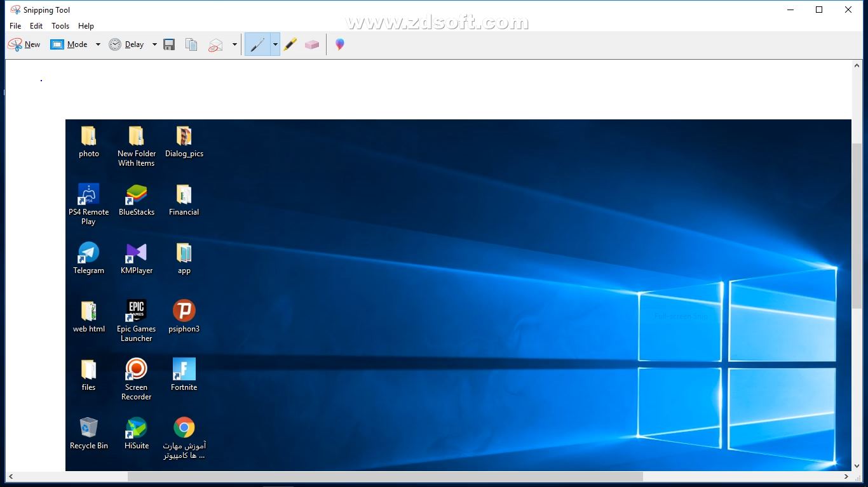Select the Eraser tool

[x=312, y=44]
